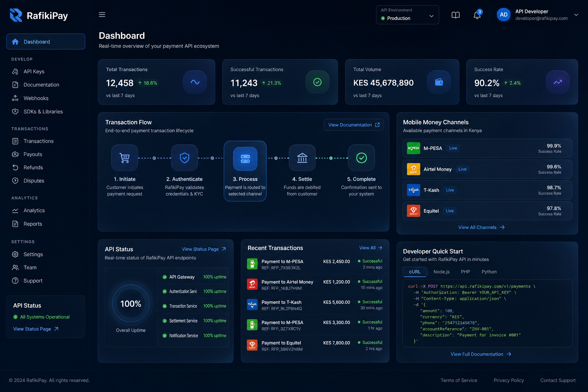Click the API Gateway status row
This screenshot has width=588, height=392.
pos(194,277)
